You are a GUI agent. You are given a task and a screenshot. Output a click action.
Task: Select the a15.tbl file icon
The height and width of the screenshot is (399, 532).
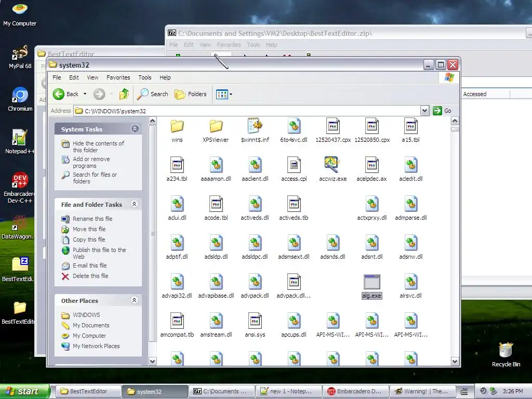pos(411,126)
